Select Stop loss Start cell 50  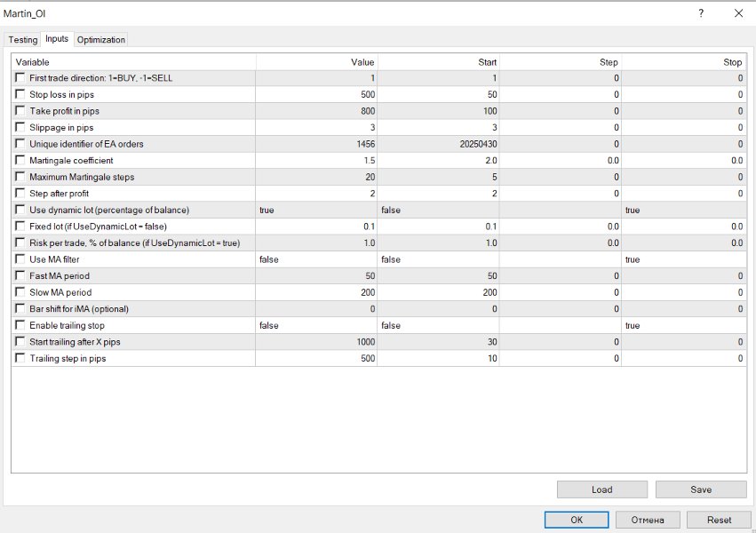[439, 94]
